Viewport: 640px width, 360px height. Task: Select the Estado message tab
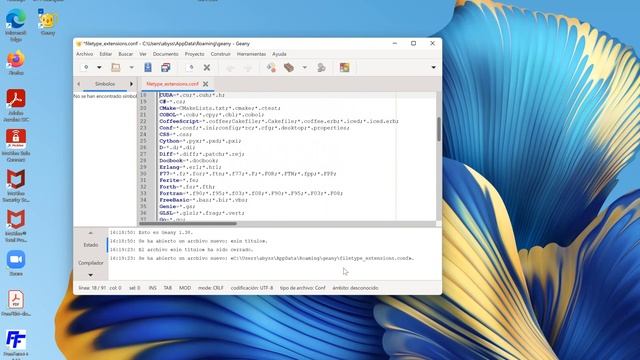coord(91,245)
